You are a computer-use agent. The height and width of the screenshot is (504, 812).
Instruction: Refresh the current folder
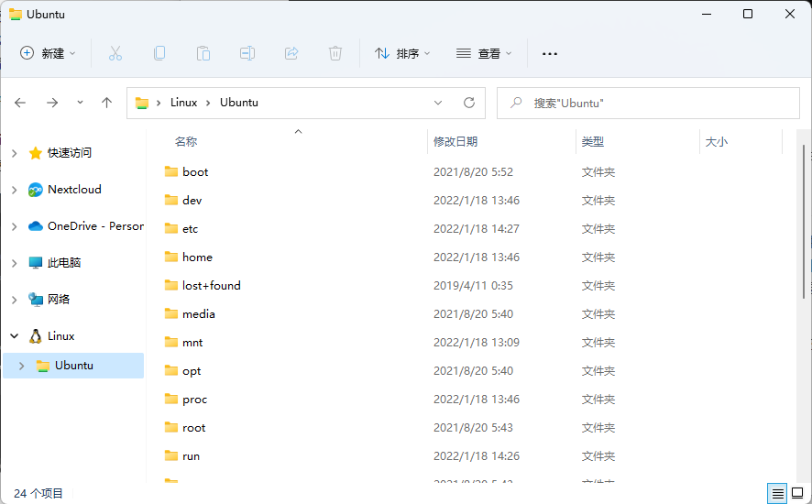469,103
